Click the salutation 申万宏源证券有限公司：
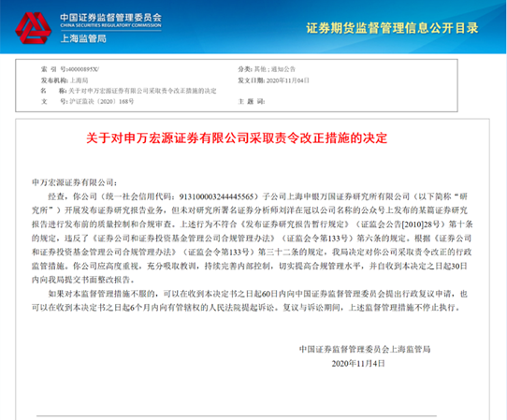Viewport: 507px width, 420px height. (75, 182)
